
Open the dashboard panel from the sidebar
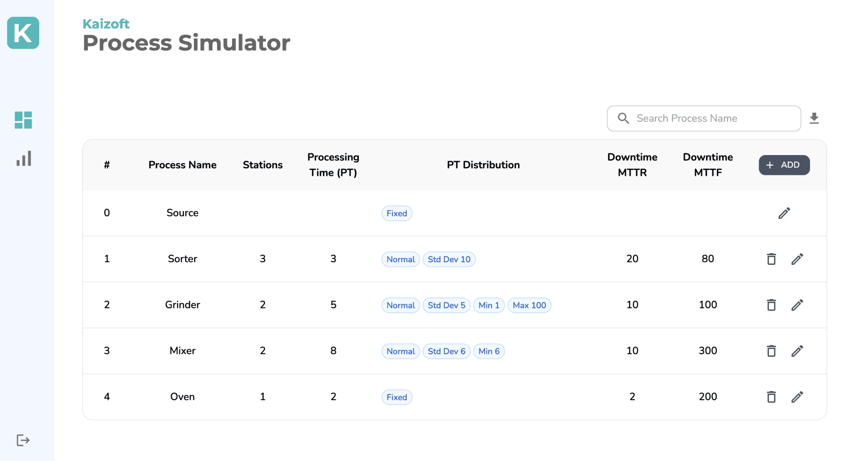pos(23,120)
